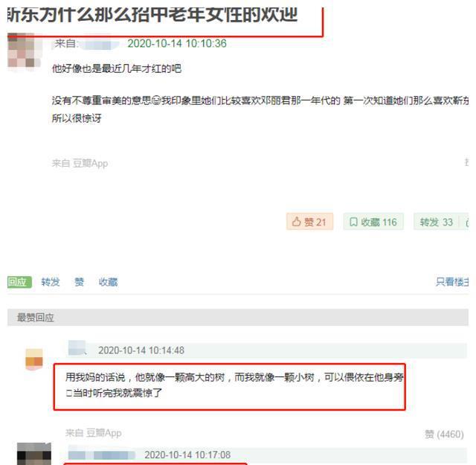The image size is (476, 465).
Task: Click the 最赞回应 section header
Action: coord(35,318)
